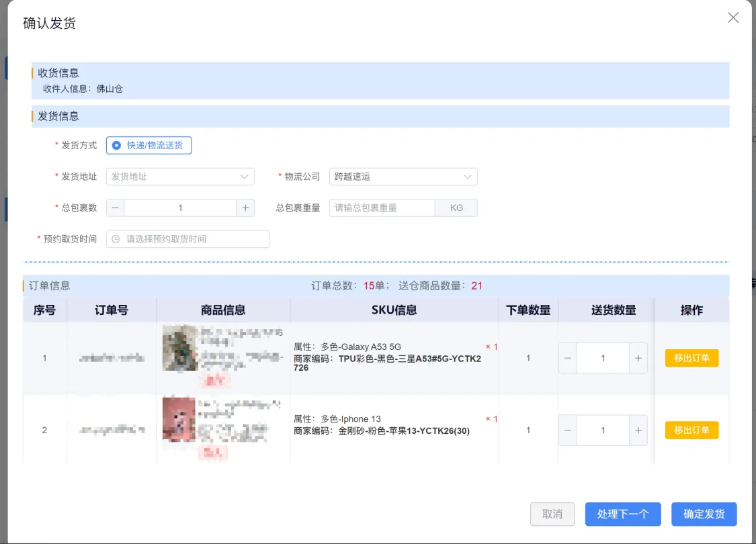Decrease 总包裹数 with the minus icon
Screen dimensions: 756x544
[115, 208]
